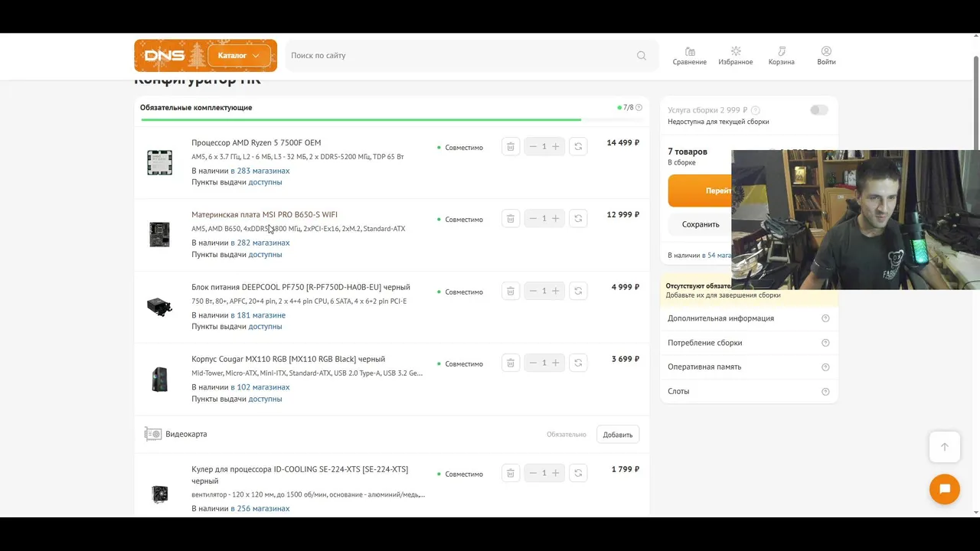The width and height of the screenshot is (980, 551).
Task: Increase quantity of the MSI motherboard
Action: [x=556, y=218]
